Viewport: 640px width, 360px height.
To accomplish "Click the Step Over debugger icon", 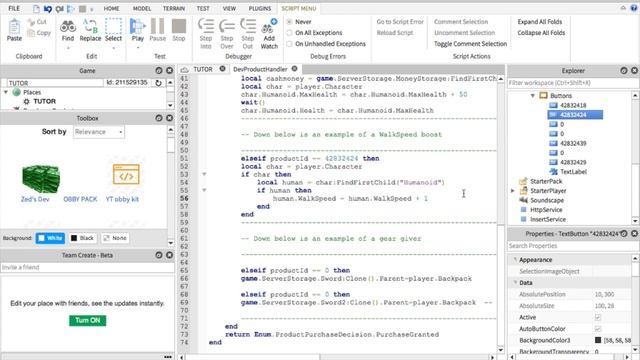I will (227, 26).
